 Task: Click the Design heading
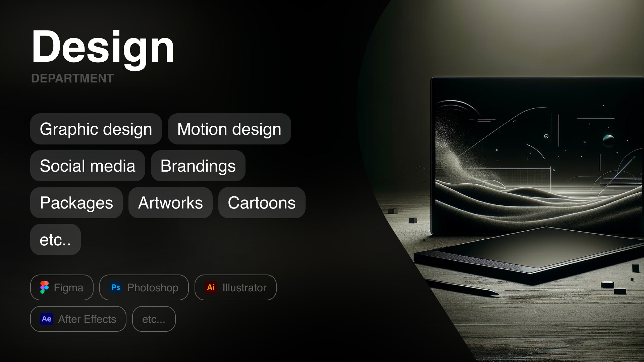coord(103,47)
